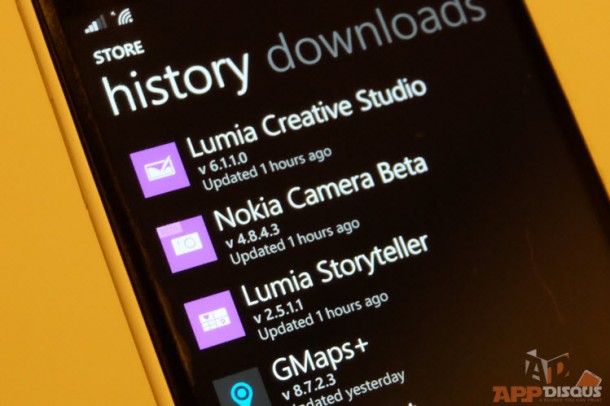The height and width of the screenshot is (406, 610).
Task: Tap the cellular signal bars icon
Action: pos(96,24)
